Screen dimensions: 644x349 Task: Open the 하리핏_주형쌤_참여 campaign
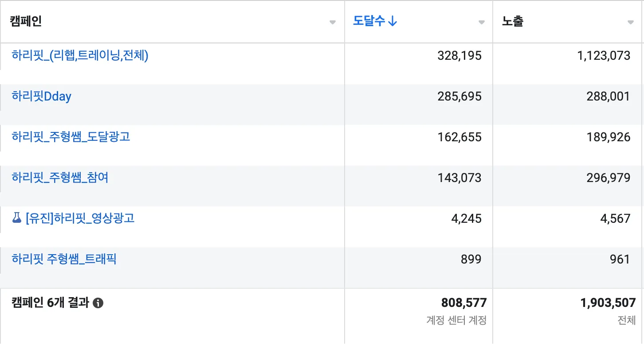pos(60,178)
